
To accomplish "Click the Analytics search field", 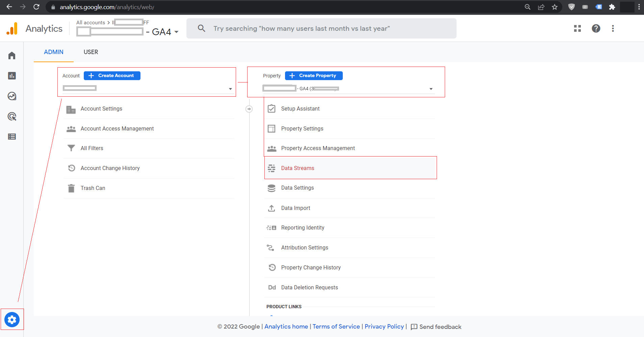I will pos(321,28).
